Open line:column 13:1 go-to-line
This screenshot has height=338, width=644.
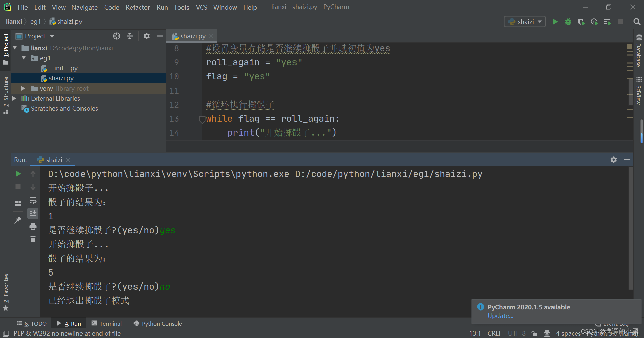(x=475, y=333)
